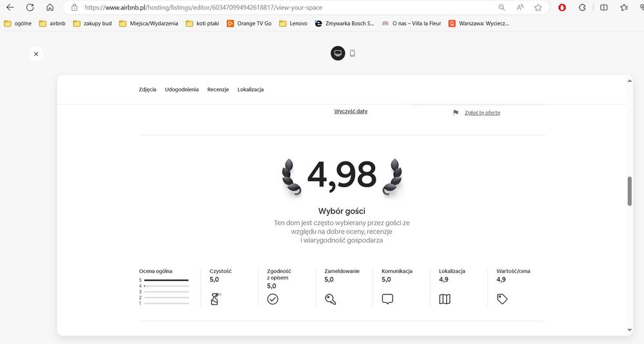This screenshot has height=344, width=644.
Task: Add page to favorites with star icon
Action: tap(538, 8)
